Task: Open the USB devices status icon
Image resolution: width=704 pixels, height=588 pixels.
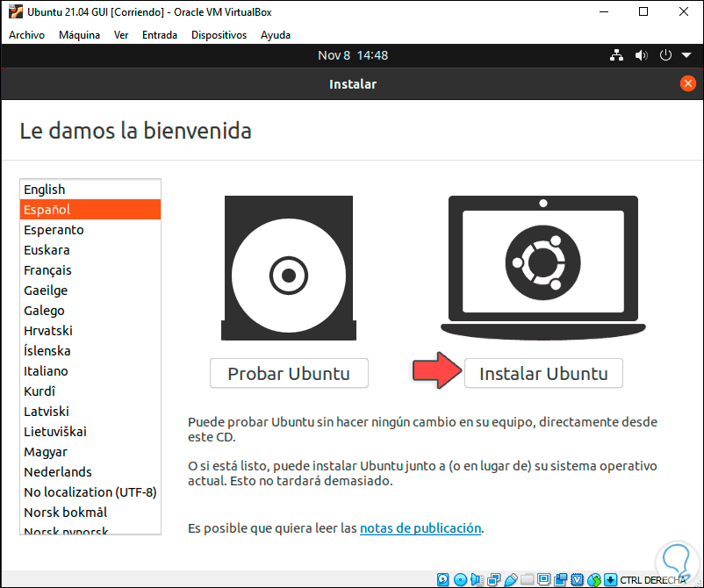Action: [511, 579]
